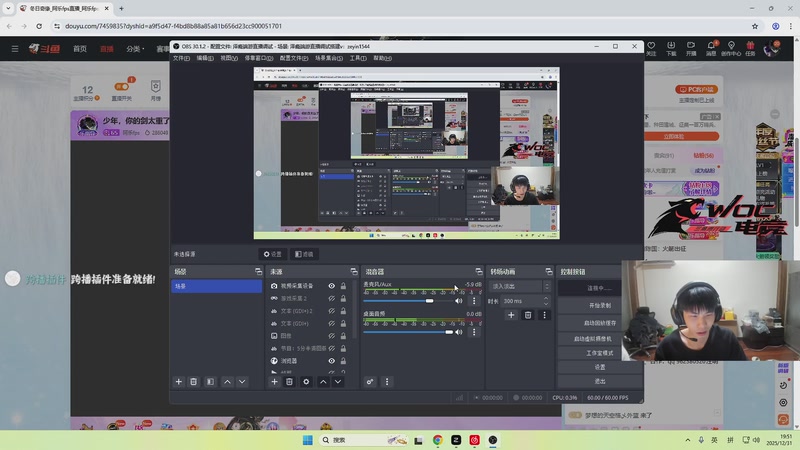Remove scene transition with trash icon

tap(528, 315)
